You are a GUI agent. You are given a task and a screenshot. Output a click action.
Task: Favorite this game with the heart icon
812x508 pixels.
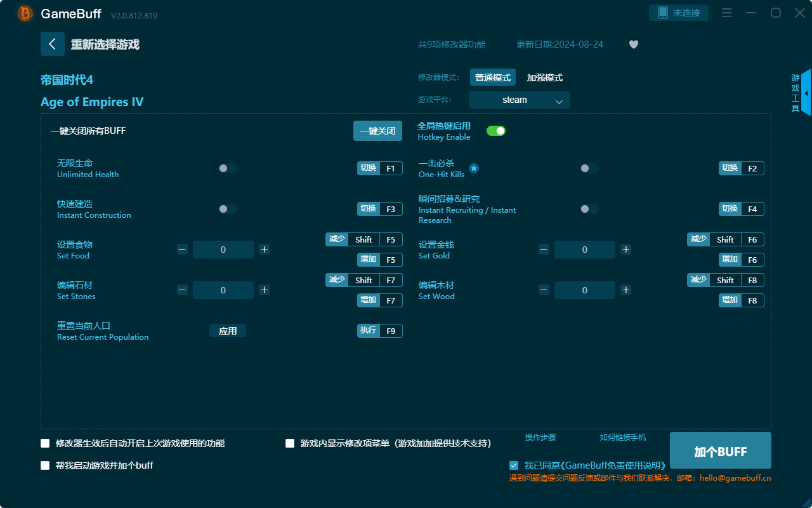[x=633, y=44]
